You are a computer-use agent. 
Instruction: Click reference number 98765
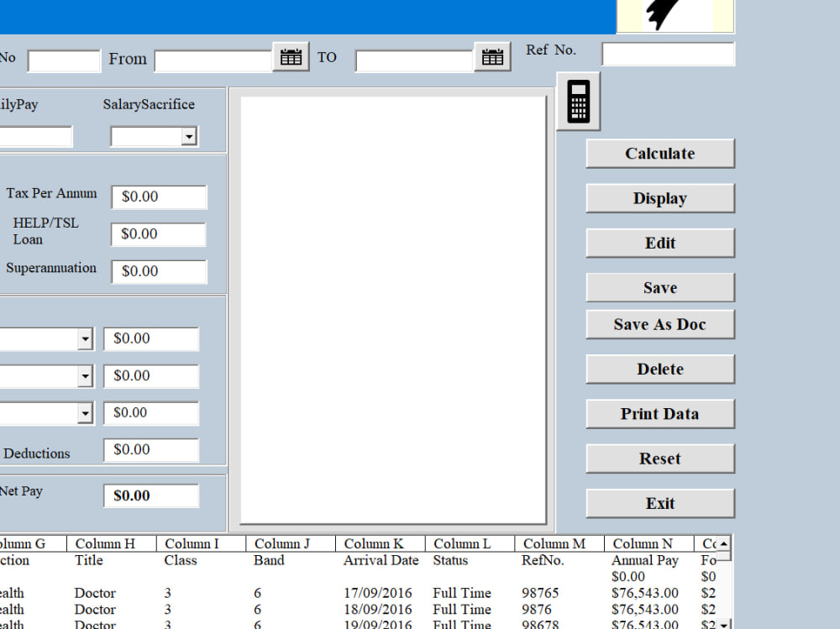coord(540,593)
